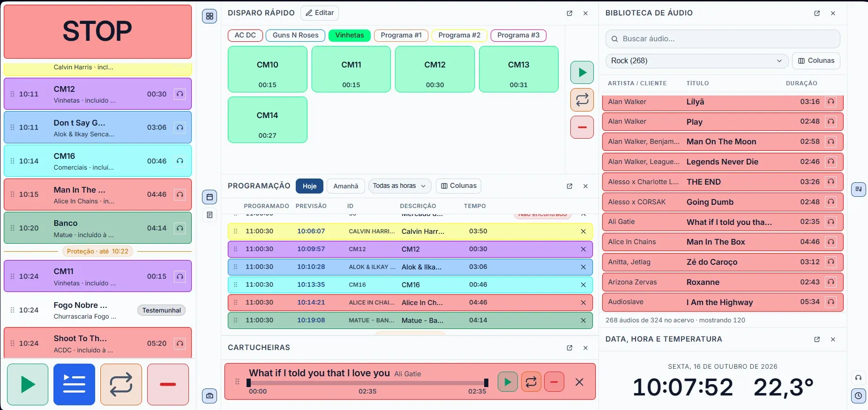Click the cartridge start marker handle
Screen dimensions: 868x410
click(248, 383)
